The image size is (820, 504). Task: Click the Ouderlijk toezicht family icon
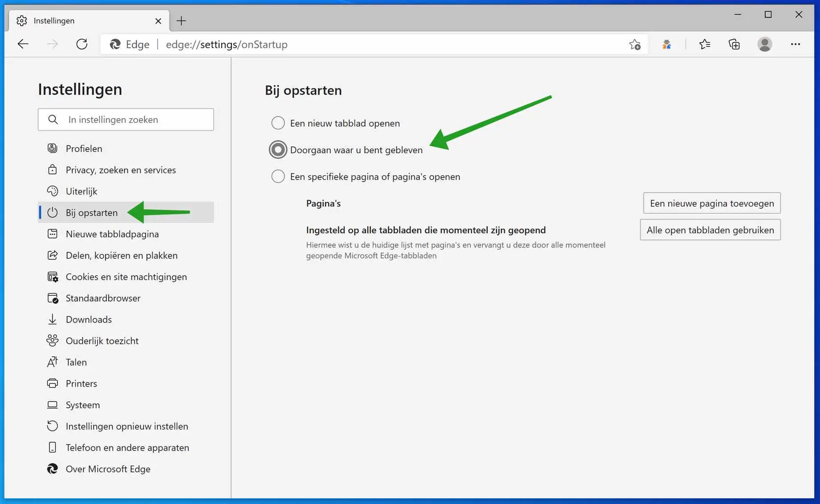53,340
